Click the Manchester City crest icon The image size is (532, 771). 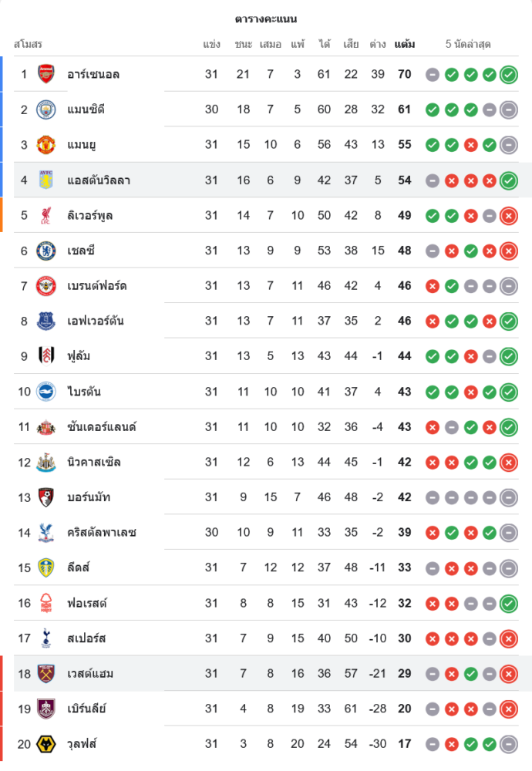click(x=46, y=109)
